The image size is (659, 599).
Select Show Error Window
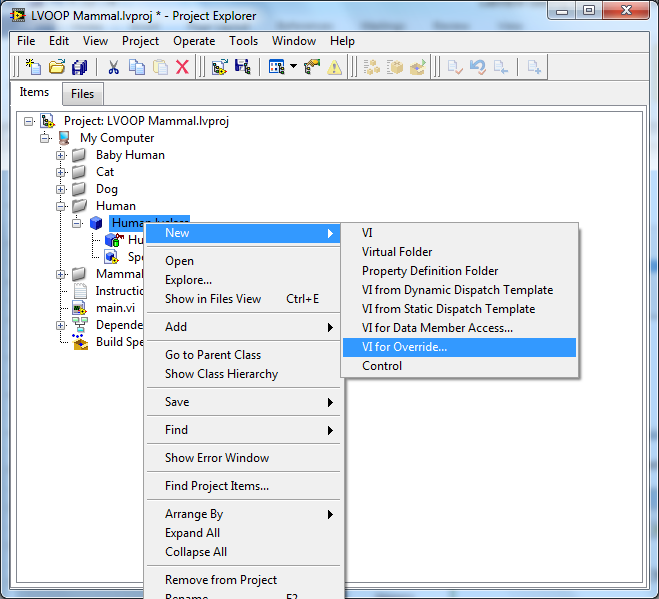click(x=243, y=458)
